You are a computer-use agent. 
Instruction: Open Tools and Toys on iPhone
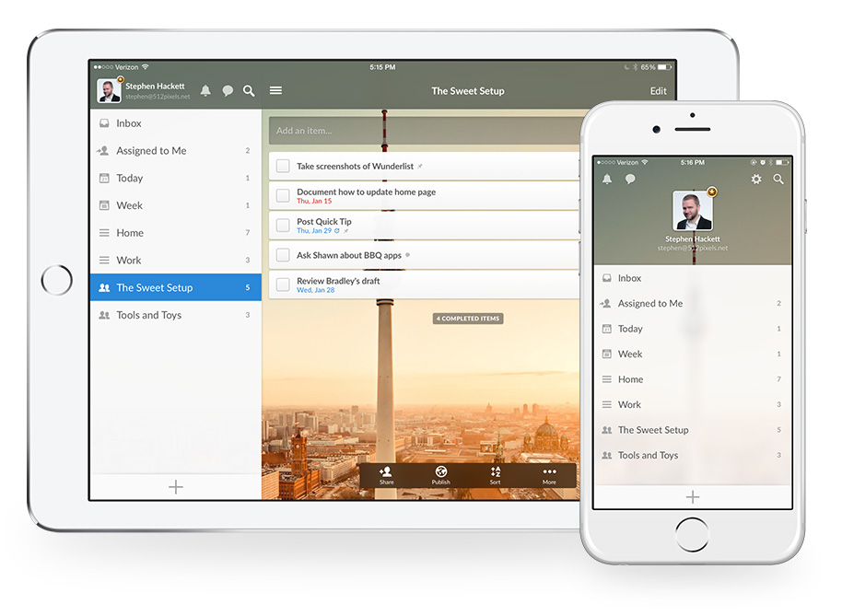pyautogui.click(x=692, y=455)
